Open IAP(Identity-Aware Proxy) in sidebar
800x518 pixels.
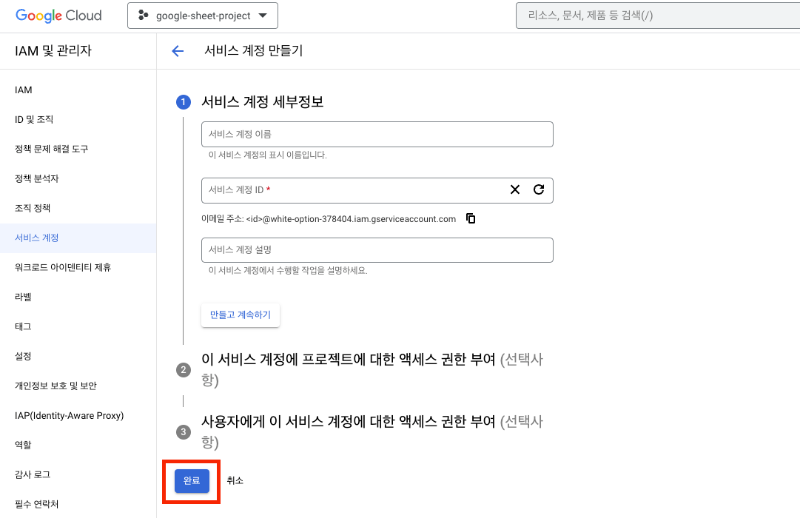click(x=69, y=415)
